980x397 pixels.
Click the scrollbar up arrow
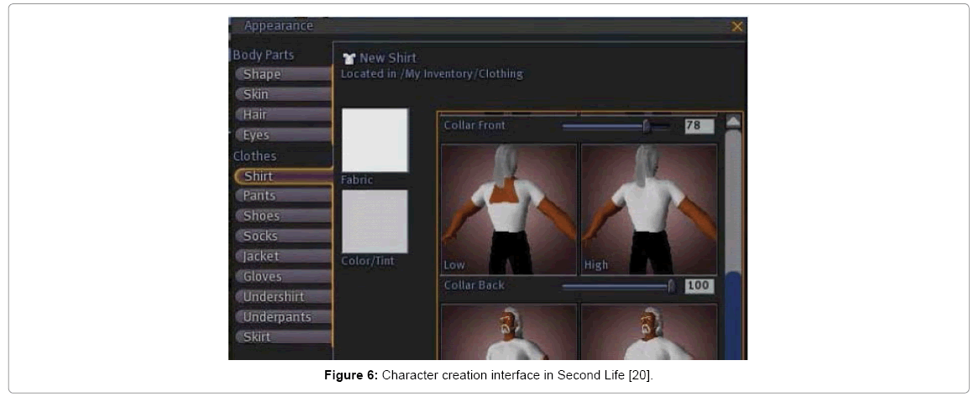tap(733, 123)
